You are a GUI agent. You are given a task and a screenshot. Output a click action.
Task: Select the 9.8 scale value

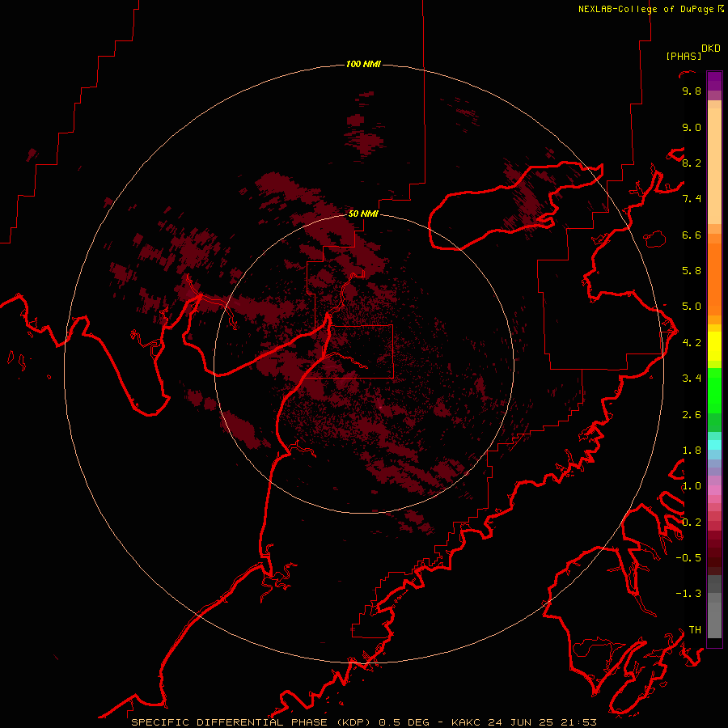pos(692,91)
